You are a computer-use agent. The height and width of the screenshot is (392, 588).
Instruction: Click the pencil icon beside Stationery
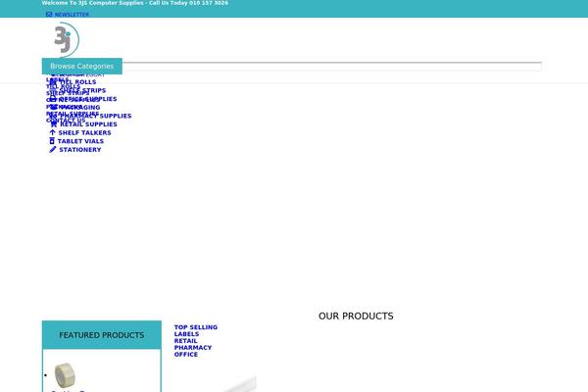53,149
